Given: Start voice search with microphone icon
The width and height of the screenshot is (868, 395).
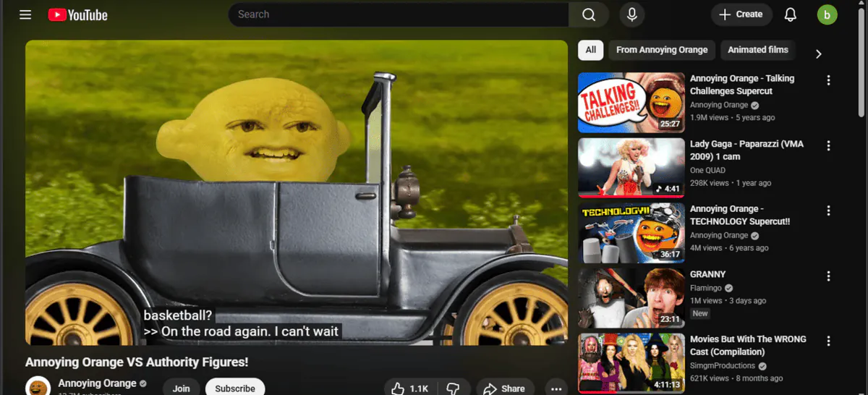Looking at the screenshot, I should 631,14.
